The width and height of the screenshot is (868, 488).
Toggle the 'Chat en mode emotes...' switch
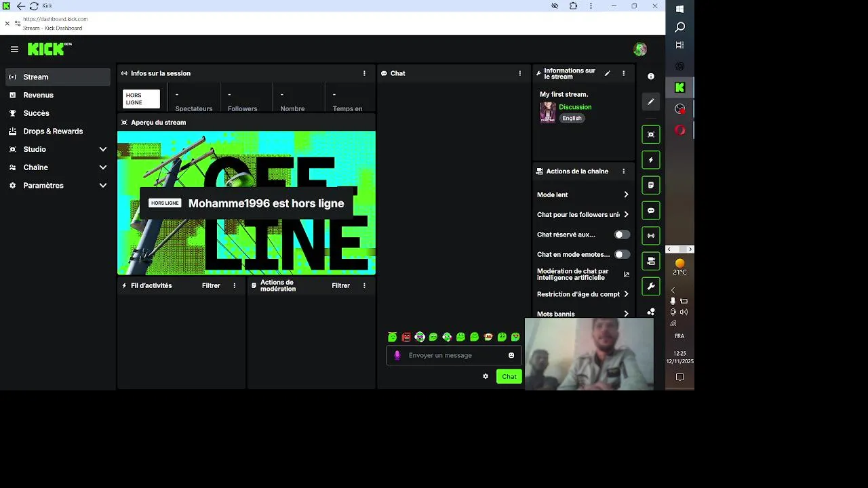point(622,255)
